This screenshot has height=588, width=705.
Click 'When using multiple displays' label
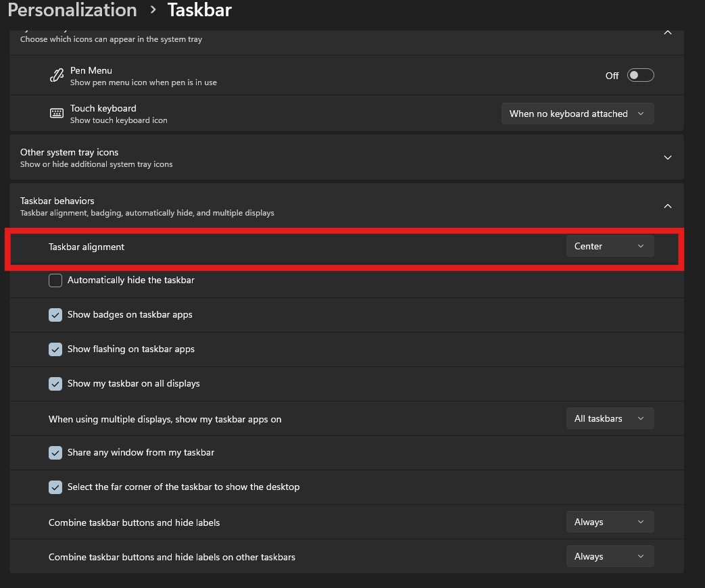coord(165,420)
